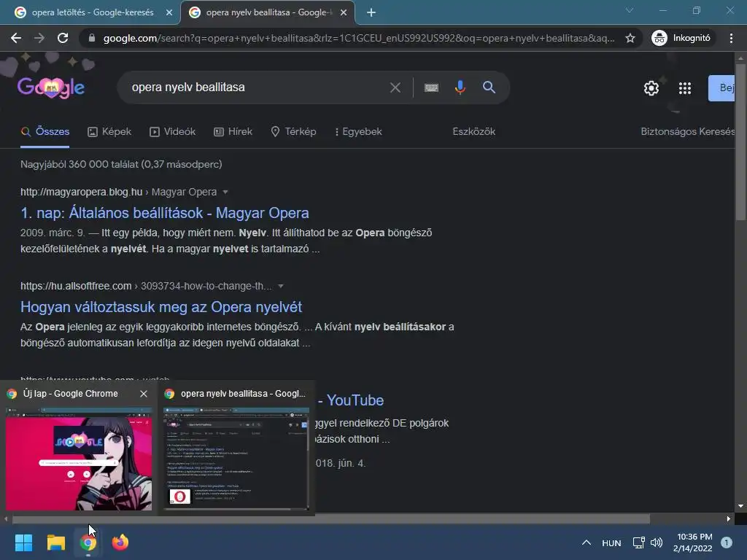The image size is (747, 560).
Task: Open a new tab with plus button
Action: coord(371,12)
